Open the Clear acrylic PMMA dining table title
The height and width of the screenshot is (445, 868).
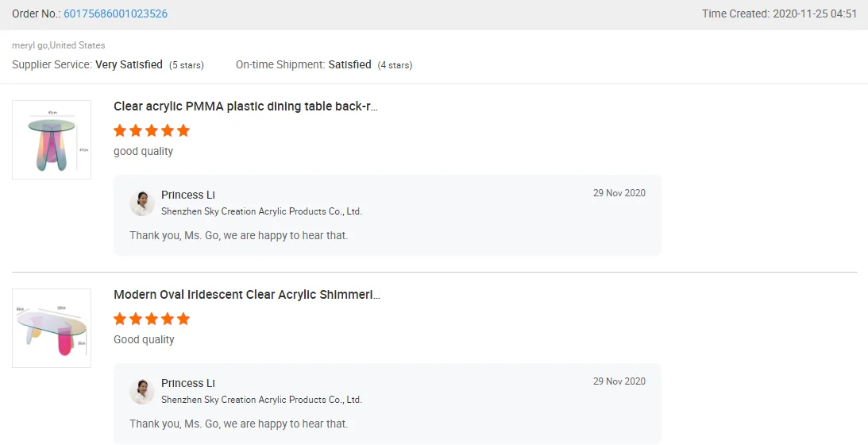point(245,106)
